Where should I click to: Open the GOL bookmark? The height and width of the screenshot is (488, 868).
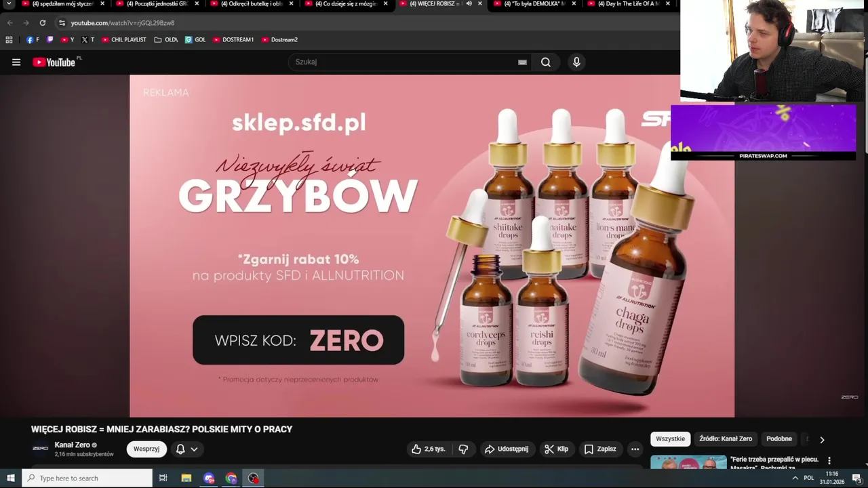195,40
